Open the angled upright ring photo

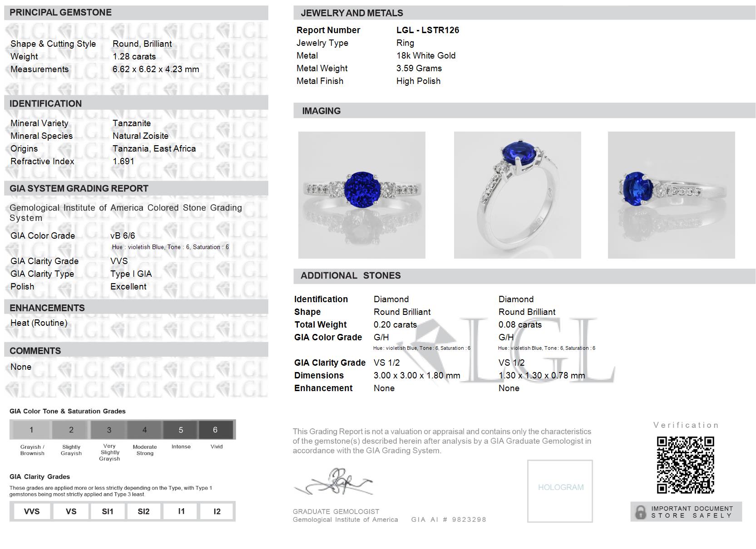coord(518,195)
